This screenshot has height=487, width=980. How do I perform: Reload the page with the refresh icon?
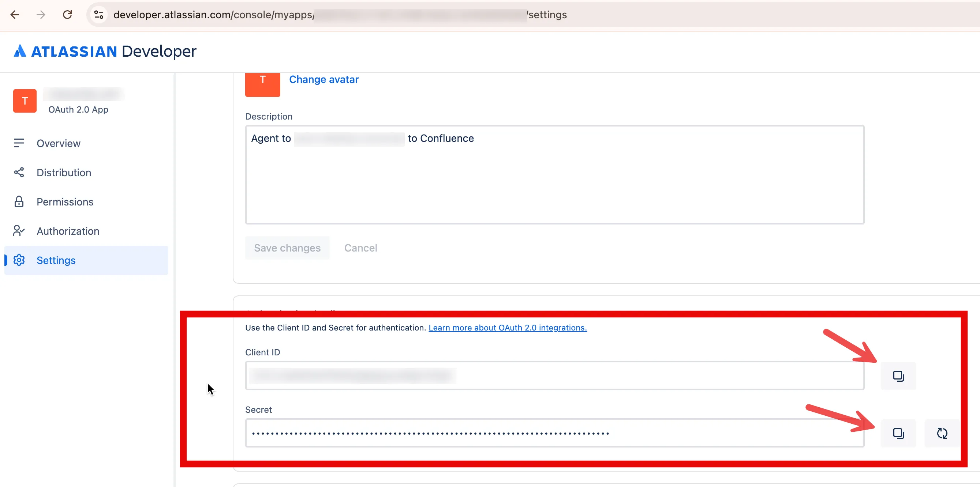67,15
